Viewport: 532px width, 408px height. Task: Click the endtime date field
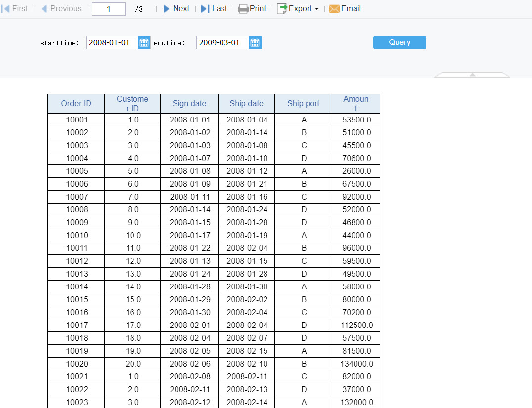pos(222,42)
